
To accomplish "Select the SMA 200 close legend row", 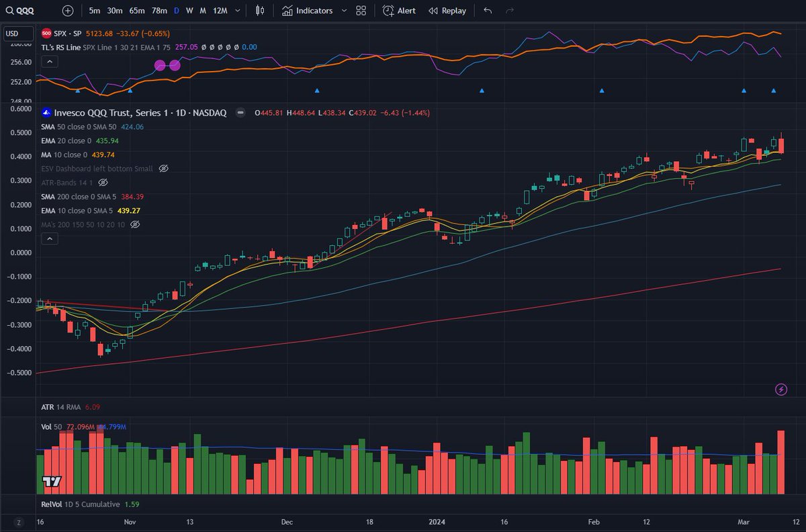I will click(x=93, y=197).
